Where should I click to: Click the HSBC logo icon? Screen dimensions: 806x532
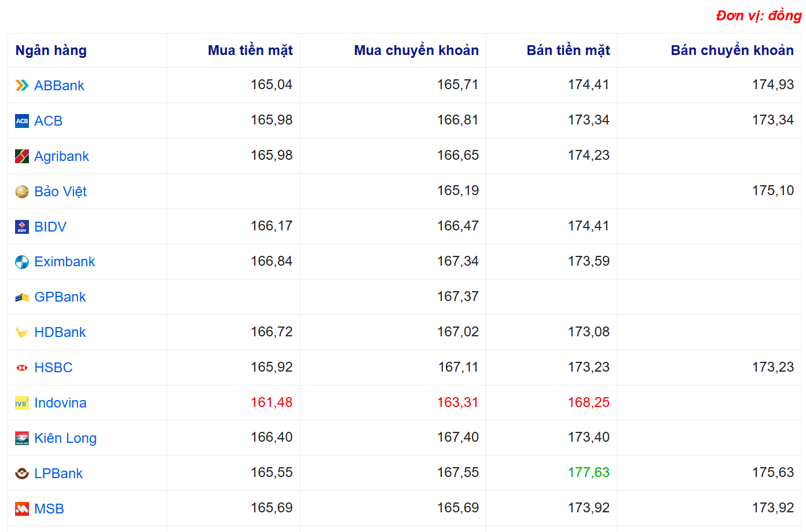22,368
